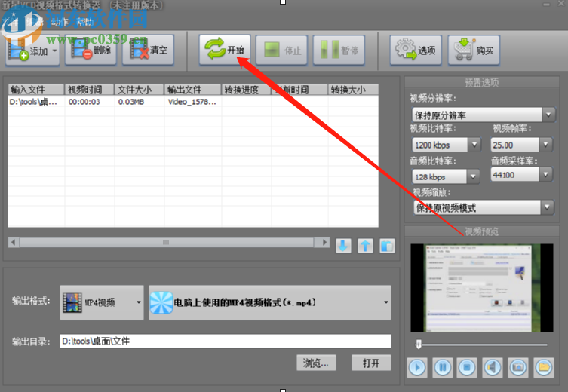Open the 电脑上使用的MP4视频格式 profile dropdown
This screenshot has height=392, width=568.
click(270, 302)
